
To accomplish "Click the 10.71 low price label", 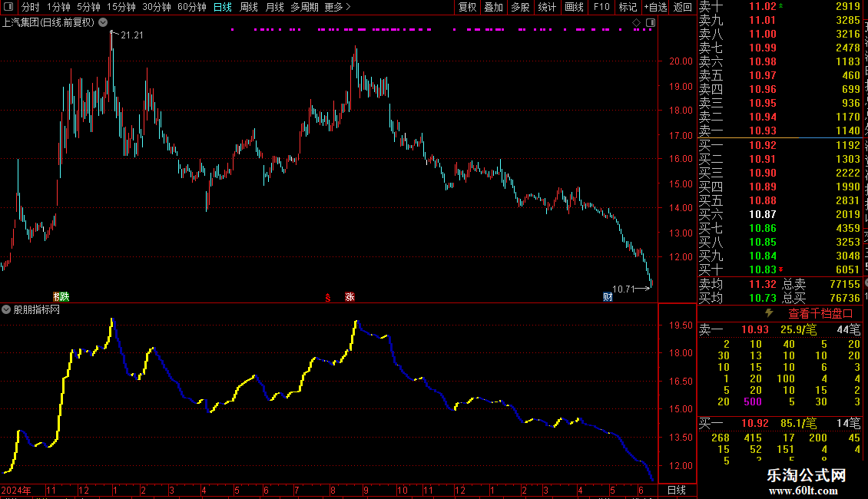I will click(x=623, y=289).
